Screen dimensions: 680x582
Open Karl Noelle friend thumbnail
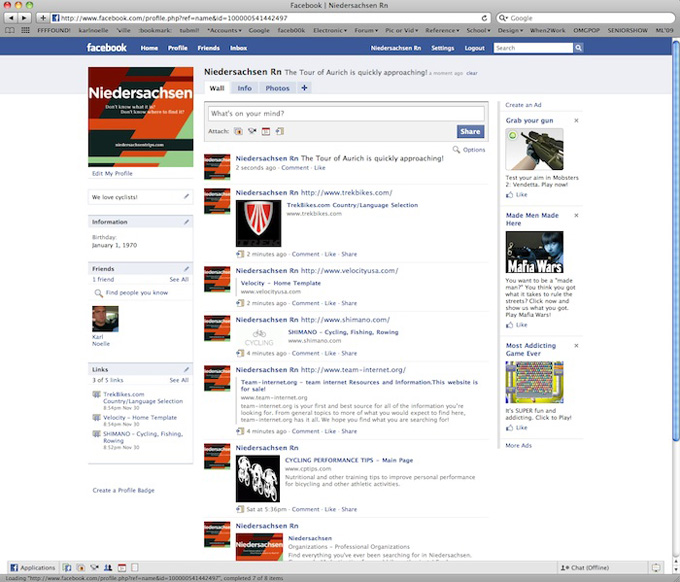click(105, 319)
